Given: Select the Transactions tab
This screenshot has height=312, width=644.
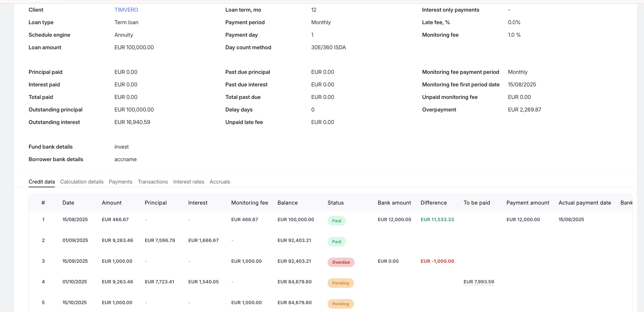Looking at the screenshot, I should (x=153, y=182).
